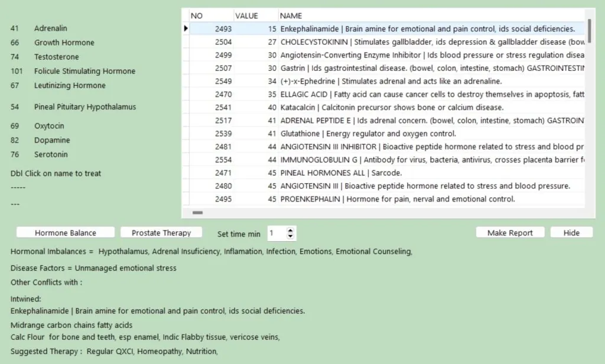
Task: Click the set time min input field
Action: (x=276, y=233)
